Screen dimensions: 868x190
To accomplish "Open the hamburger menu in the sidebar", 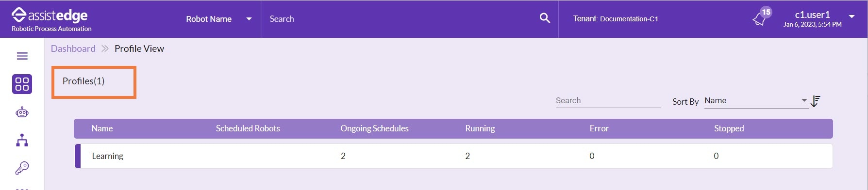I will pos(22,56).
